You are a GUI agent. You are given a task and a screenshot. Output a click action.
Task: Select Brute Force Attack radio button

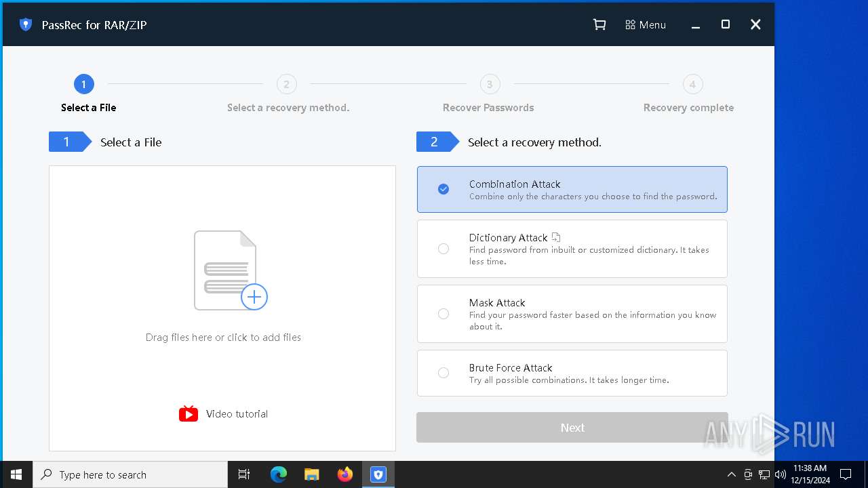[x=443, y=373]
